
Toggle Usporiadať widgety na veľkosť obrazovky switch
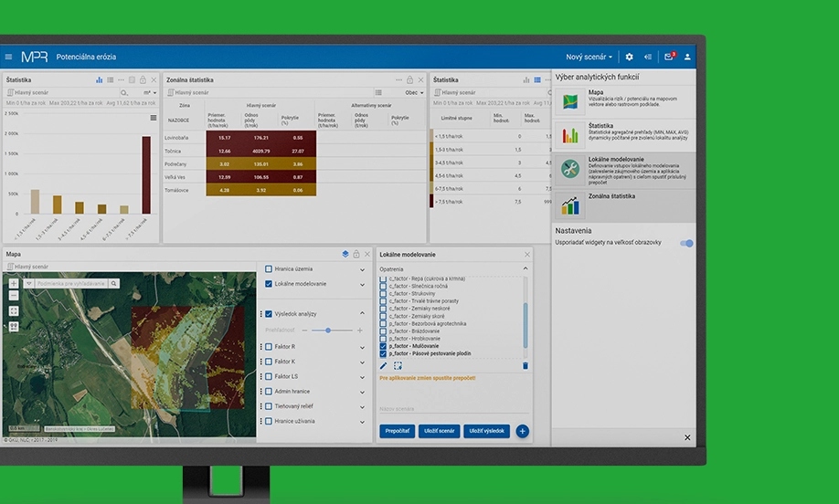click(x=686, y=243)
